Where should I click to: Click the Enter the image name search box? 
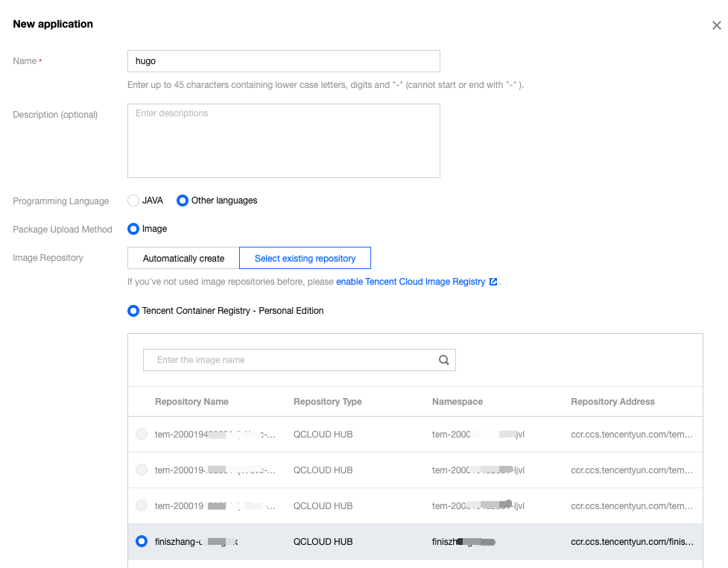click(x=291, y=359)
